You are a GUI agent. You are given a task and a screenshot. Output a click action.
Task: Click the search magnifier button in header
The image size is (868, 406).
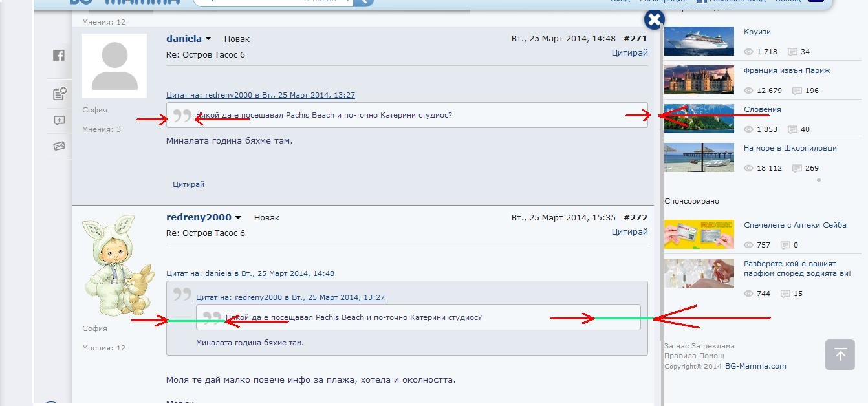point(364,2)
